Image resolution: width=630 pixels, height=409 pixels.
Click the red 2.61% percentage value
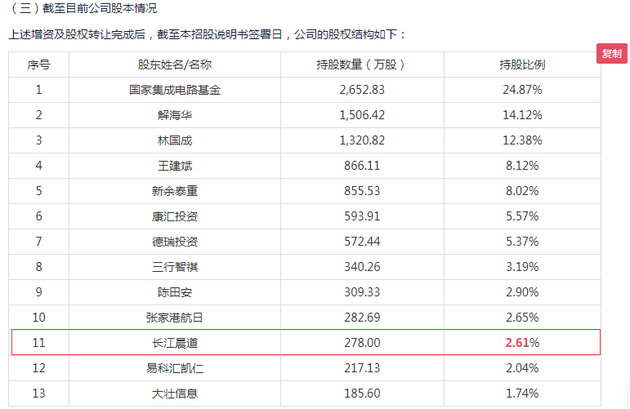[x=521, y=343]
